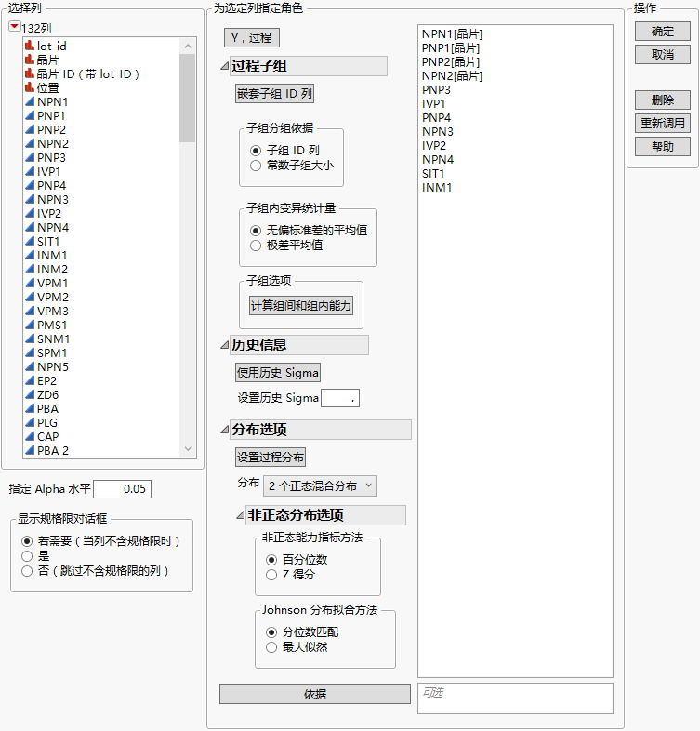Click continuous icon beside PNP2 in column list

click(x=30, y=129)
